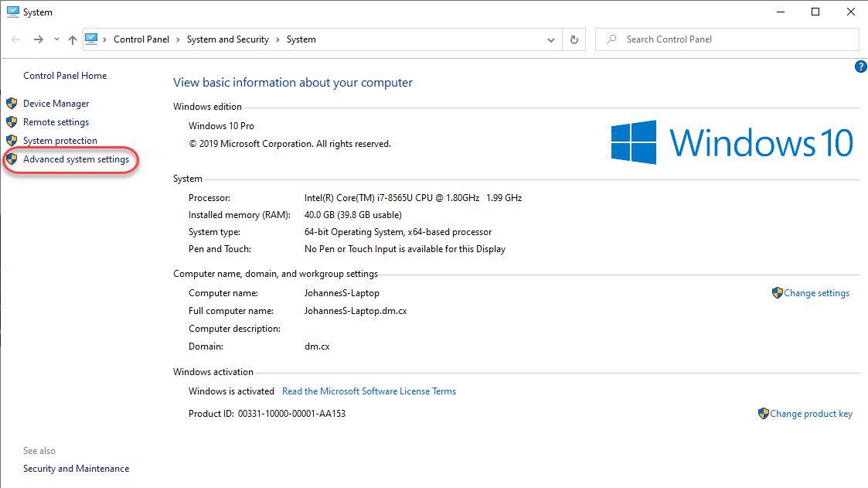
Task: Click the 40.0 GB installed memory value
Action: coord(353,215)
